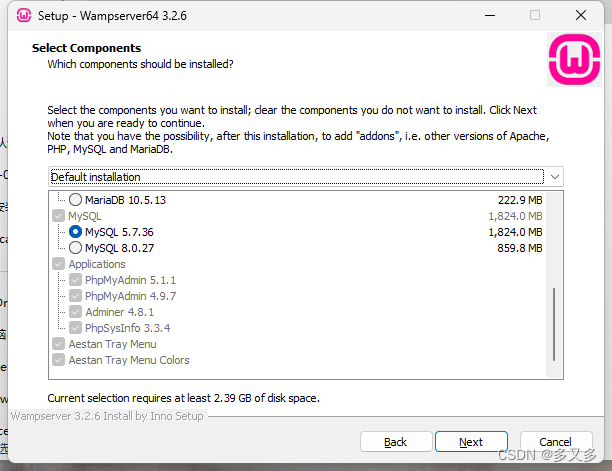Click the MySQL 8.0.27 label text
Viewport: 612px width, 471px height.
pos(119,248)
